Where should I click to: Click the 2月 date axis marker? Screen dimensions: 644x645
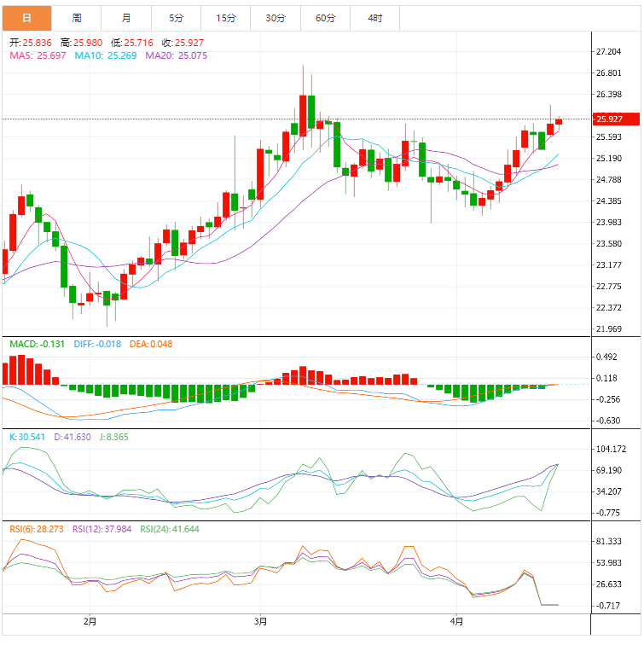point(90,621)
